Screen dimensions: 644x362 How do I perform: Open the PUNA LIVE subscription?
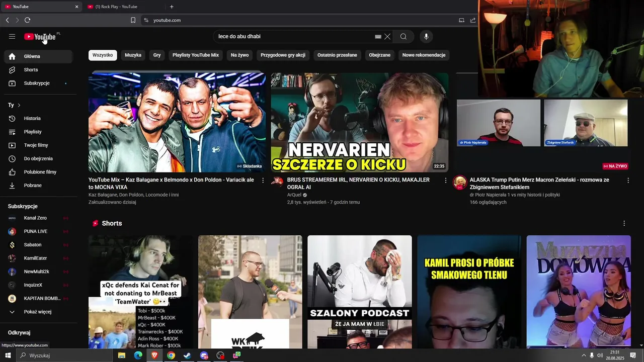(x=38, y=231)
